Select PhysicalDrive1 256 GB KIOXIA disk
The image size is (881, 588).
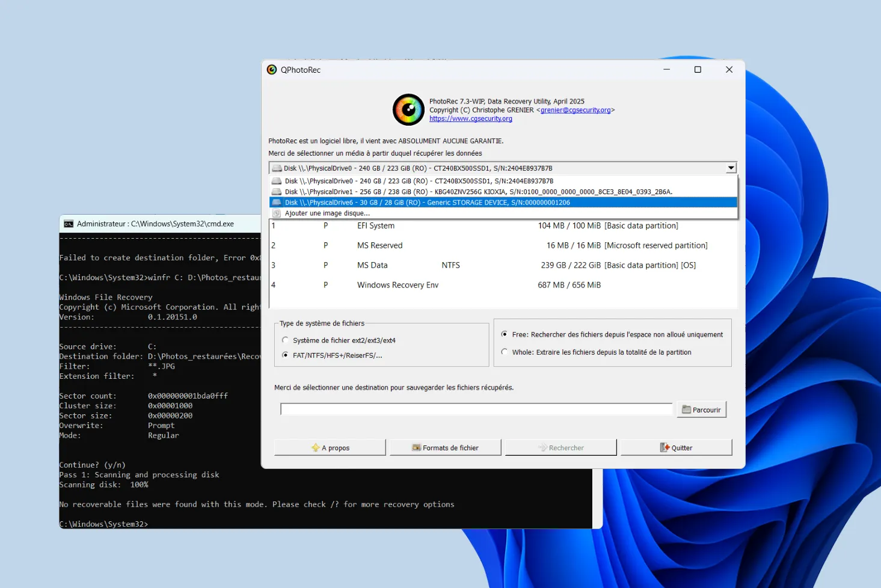click(x=503, y=192)
